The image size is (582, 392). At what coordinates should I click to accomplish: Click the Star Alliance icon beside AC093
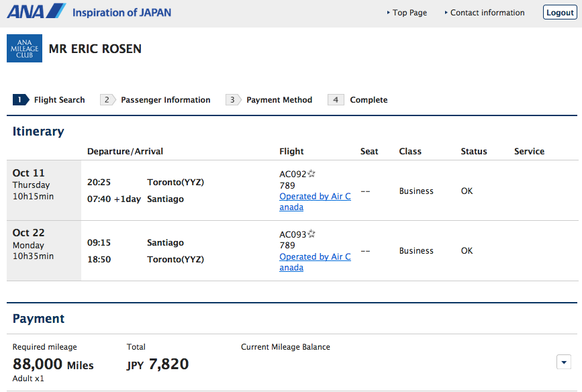[311, 234]
